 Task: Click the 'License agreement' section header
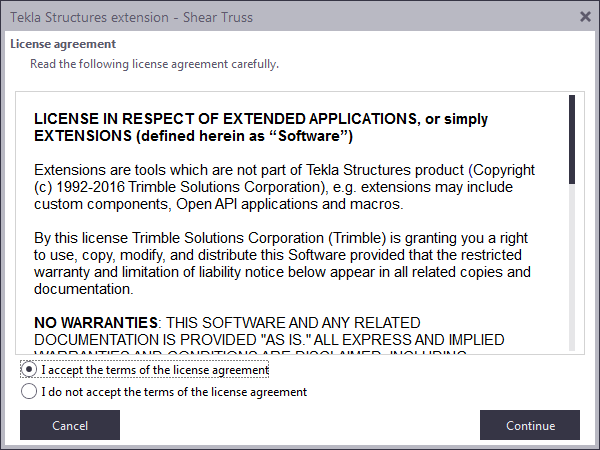pyautogui.click(x=63, y=44)
